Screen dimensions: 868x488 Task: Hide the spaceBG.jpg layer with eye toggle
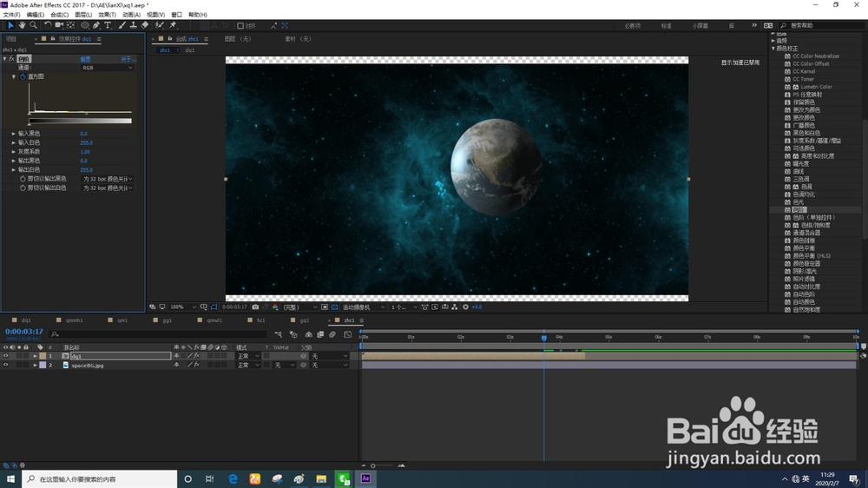pos(5,366)
